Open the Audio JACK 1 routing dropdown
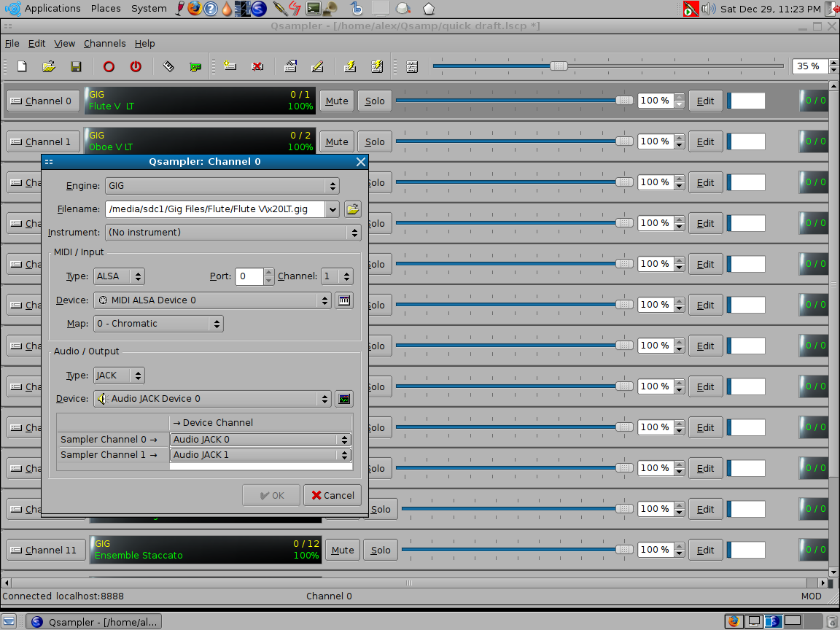Image resolution: width=840 pixels, height=630 pixels. point(260,455)
